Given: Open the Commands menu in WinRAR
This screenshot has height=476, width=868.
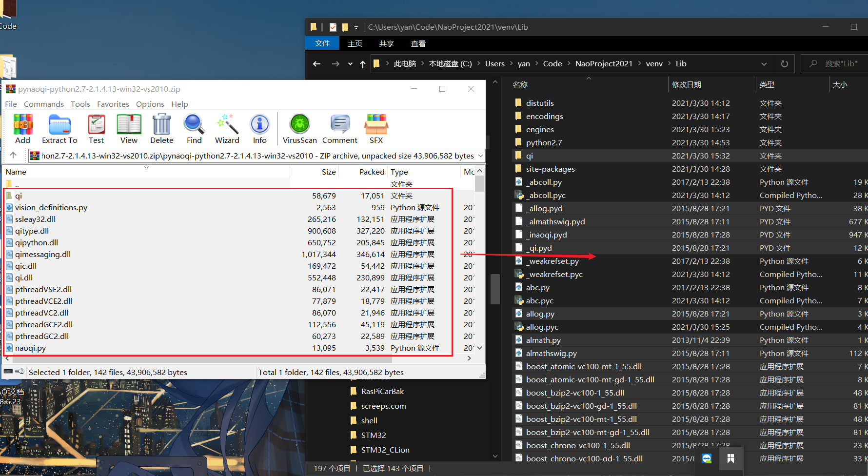Looking at the screenshot, I should coord(43,104).
